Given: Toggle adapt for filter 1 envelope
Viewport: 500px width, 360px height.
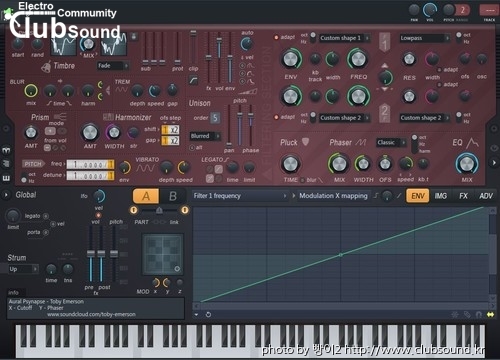Looking at the screenshot, I should (276, 37).
